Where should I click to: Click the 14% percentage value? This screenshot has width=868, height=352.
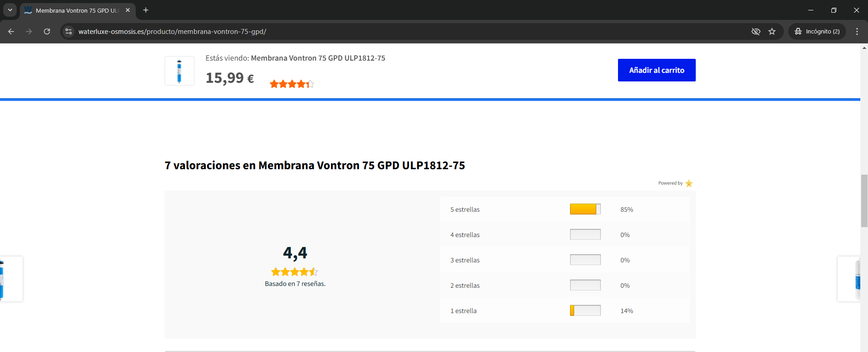pyautogui.click(x=627, y=311)
